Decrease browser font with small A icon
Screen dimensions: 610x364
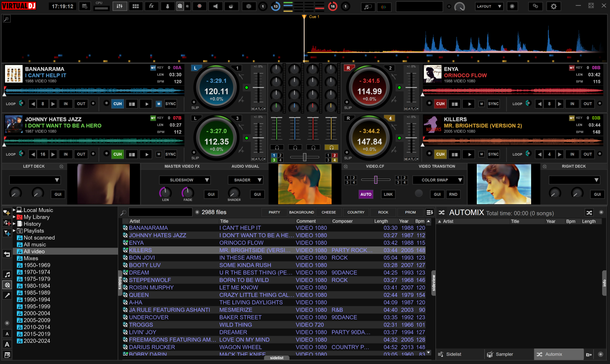point(7,334)
